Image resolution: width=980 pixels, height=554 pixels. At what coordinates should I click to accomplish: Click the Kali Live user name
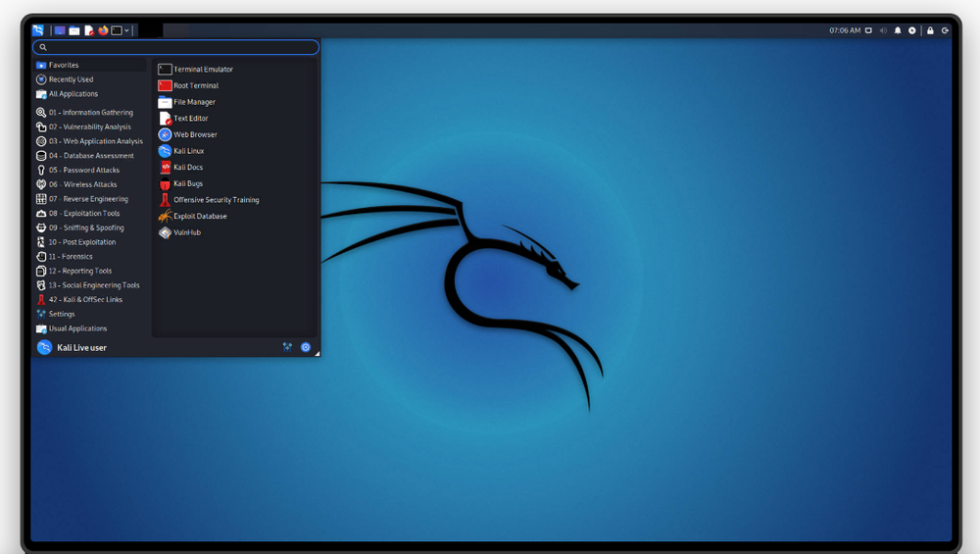click(82, 348)
